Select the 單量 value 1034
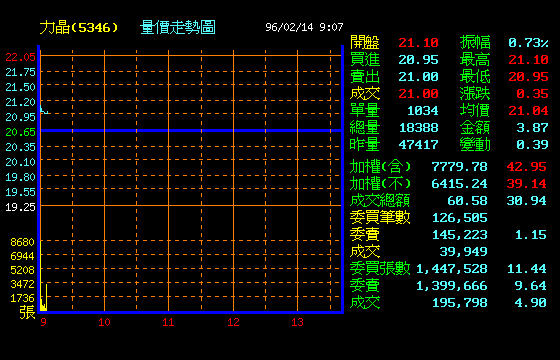This screenshot has height=360, width=560. pyautogui.click(x=423, y=111)
